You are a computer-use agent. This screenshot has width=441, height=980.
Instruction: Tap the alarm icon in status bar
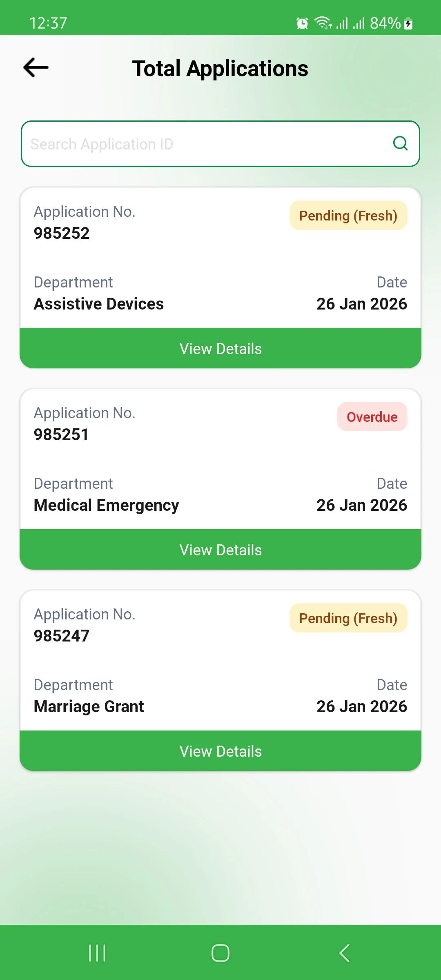[x=302, y=23]
